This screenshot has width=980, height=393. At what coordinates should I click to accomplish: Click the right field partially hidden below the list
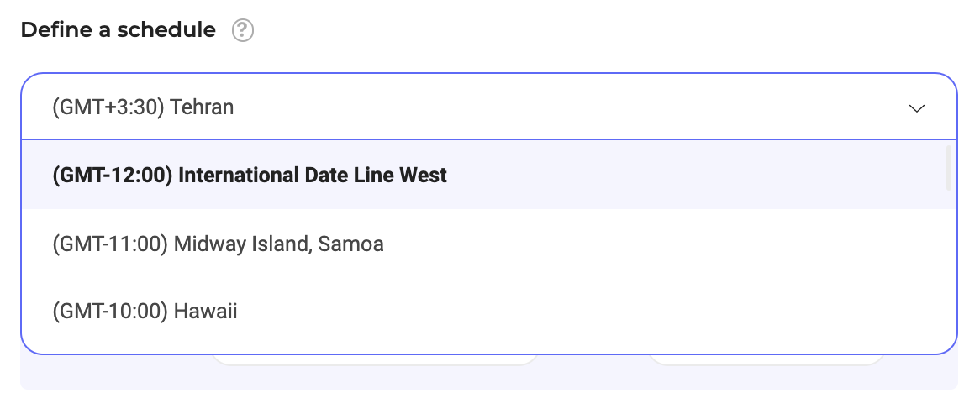766,360
